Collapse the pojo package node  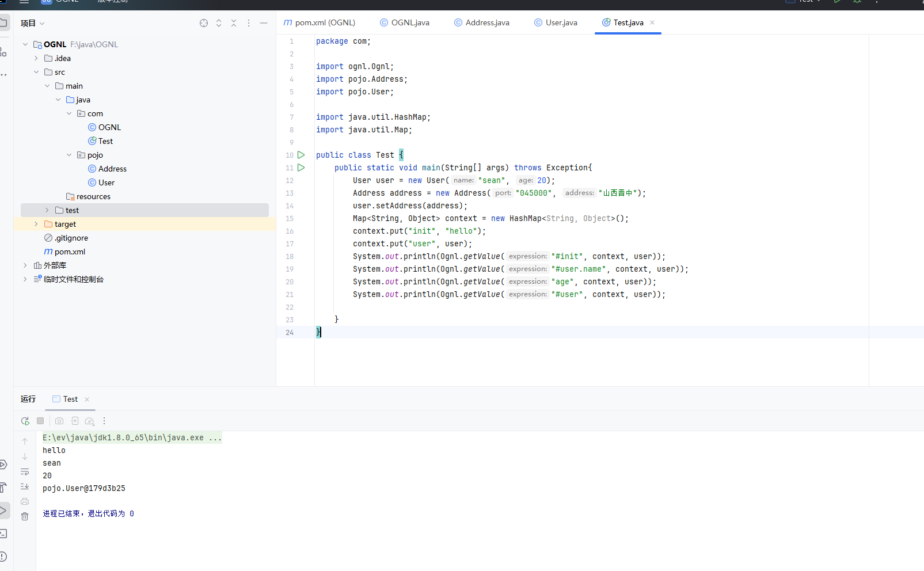69,155
